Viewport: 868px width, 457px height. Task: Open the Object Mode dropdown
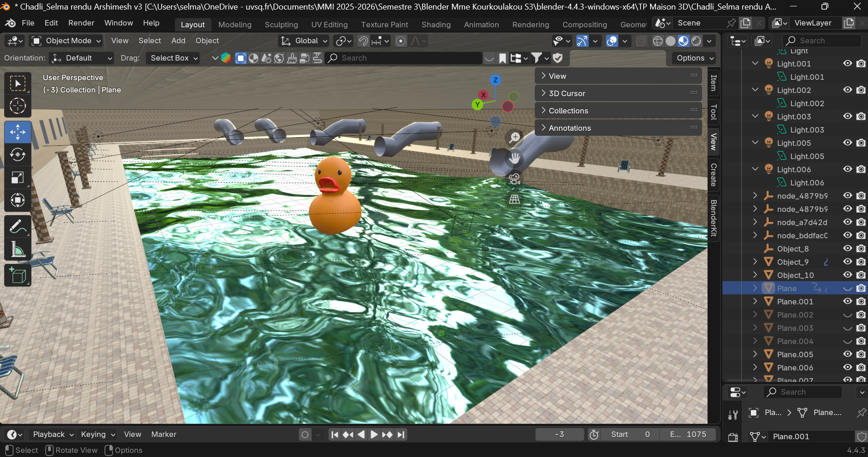[67, 41]
